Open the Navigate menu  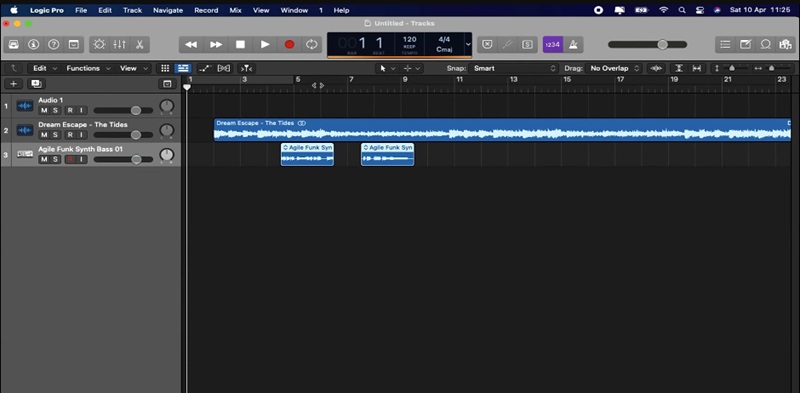click(168, 10)
